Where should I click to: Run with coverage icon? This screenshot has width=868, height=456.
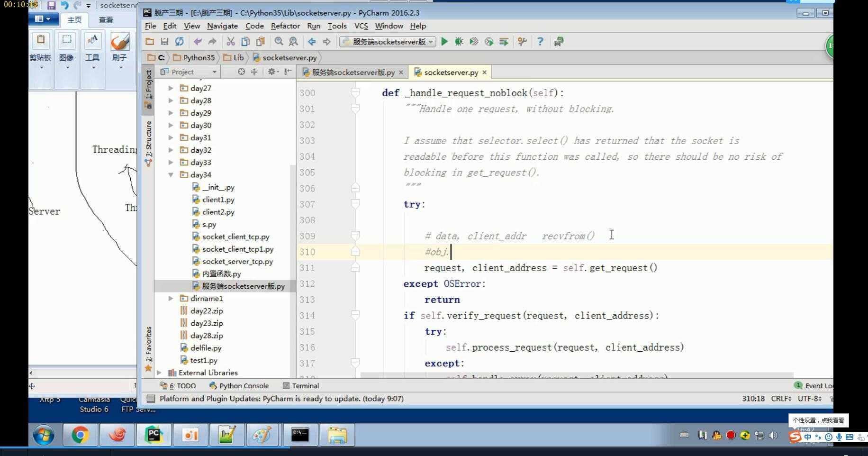click(474, 42)
